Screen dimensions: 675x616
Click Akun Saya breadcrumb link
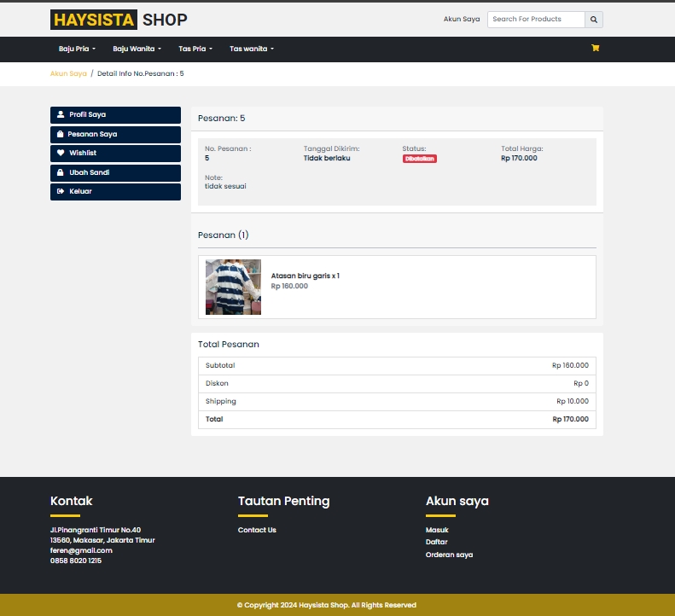68,73
